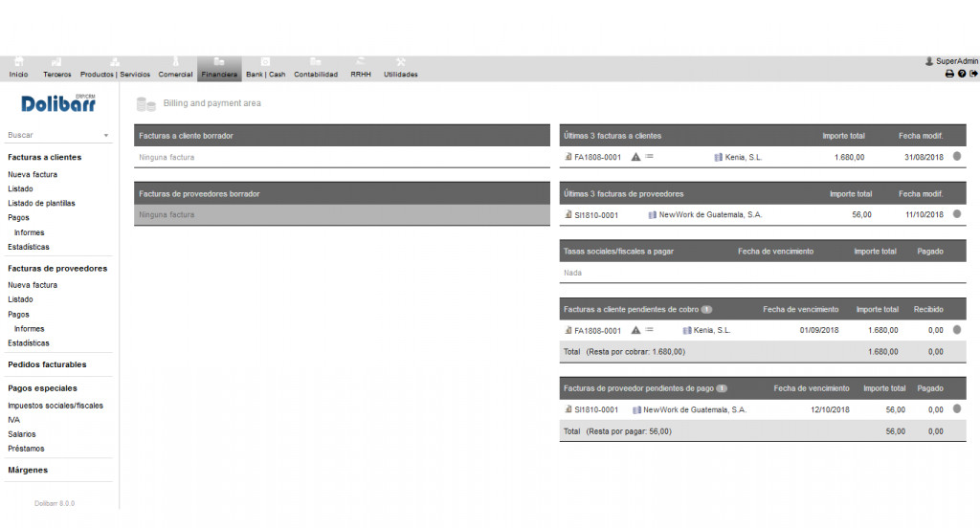The width and height of the screenshot is (980, 528).
Task: Open Estadísticas under Facturas de proveedores
Action: [29, 343]
